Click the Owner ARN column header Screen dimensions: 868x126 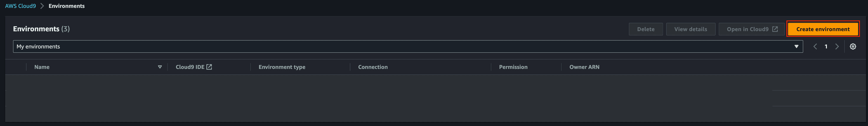click(584, 67)
